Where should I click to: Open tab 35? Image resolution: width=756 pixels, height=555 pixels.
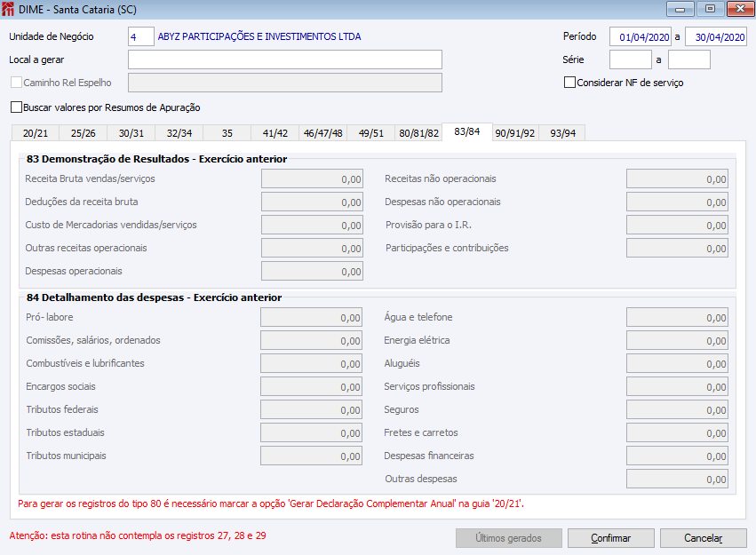coord(227,133)
